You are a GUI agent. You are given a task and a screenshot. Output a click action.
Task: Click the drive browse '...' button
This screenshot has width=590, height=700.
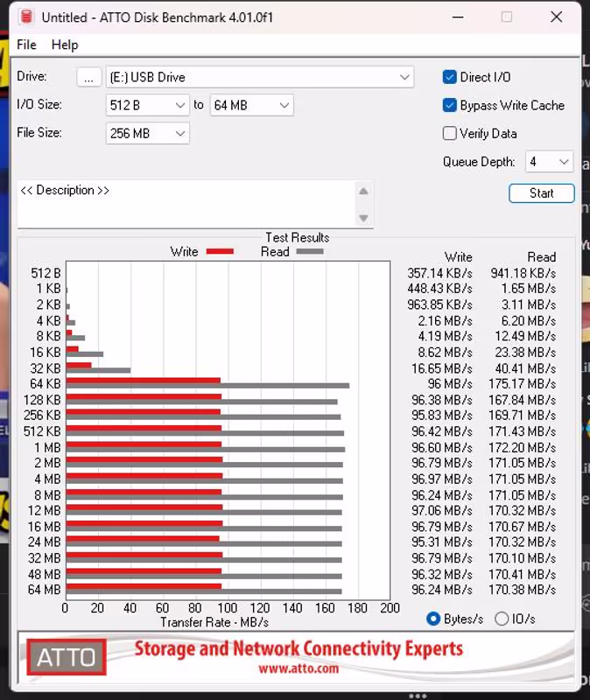tap(88, 77)
